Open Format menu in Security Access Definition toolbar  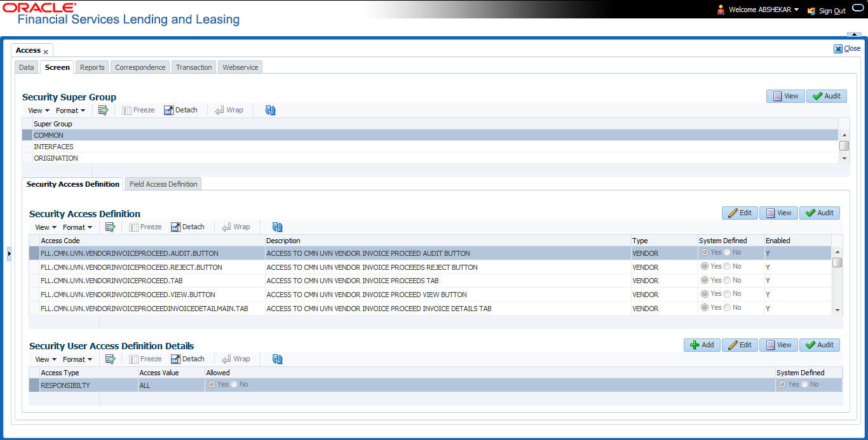click(78, 227)
